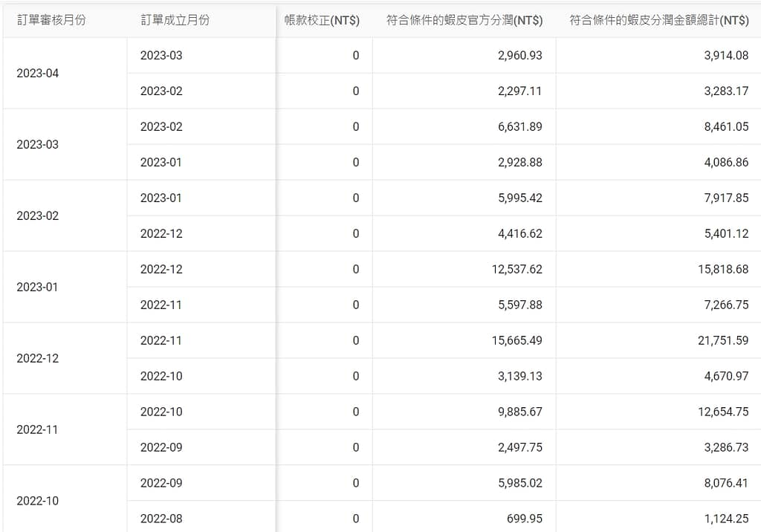Click the total amount 1,124.25
Viewport: 761px width, 532px height.
tap(725, 519)
